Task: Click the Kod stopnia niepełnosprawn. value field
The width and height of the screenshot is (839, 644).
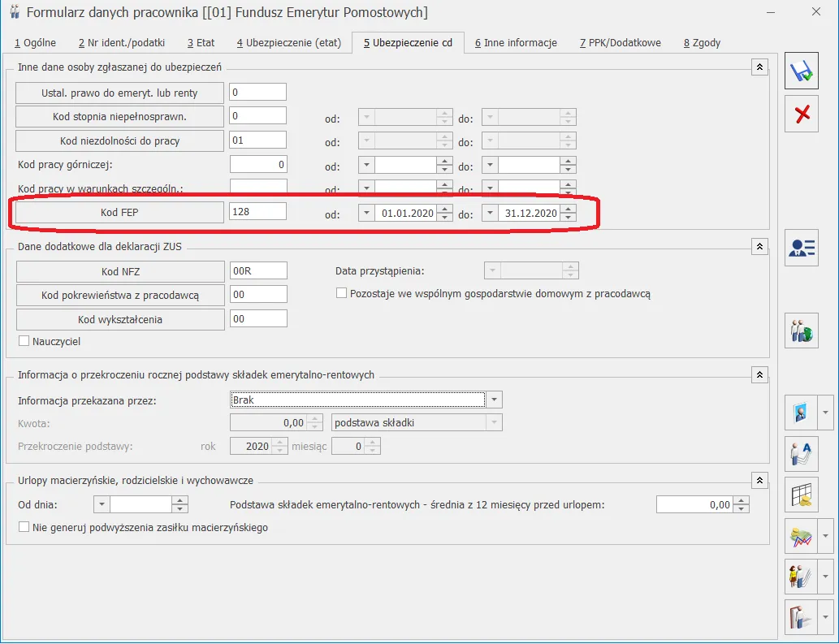Action: [258, 115]
